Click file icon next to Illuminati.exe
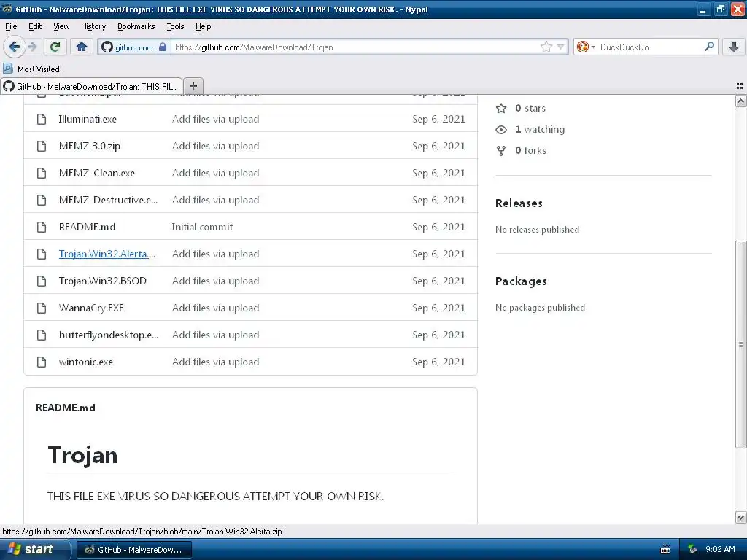Viewport: 747px width, 560px height. (42, 119)
